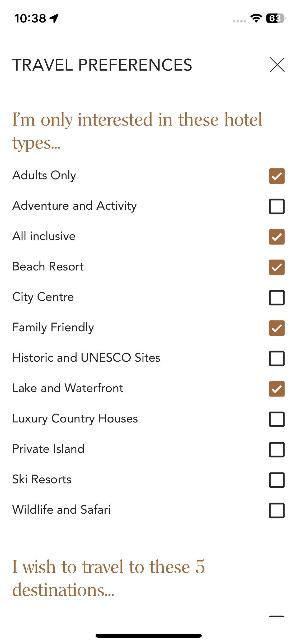Tap the location arrow beside the time
The image size is (297, 644).
(x=54, y=19)
